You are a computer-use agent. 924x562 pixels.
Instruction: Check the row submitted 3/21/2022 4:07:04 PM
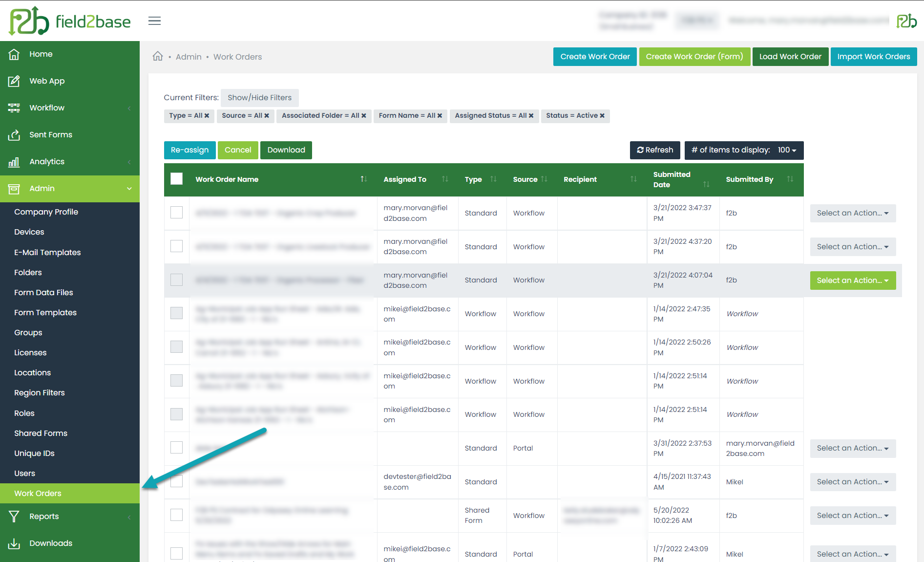pyautogui.click(x=176, y=280)
